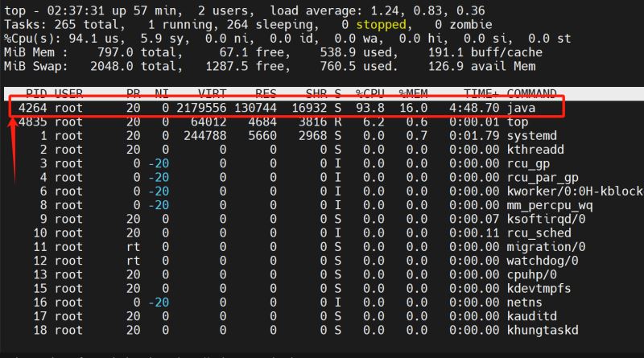The image size is (644, 358).
Task: Click the 93.8 CPU value for java
Action: (x=370, y=107)
